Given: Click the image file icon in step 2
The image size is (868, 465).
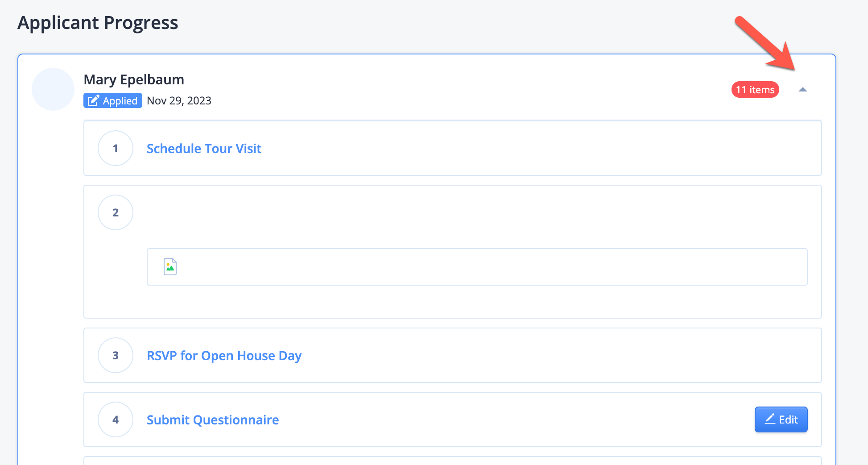Looking at the screenshot, I should click(170, 267).
